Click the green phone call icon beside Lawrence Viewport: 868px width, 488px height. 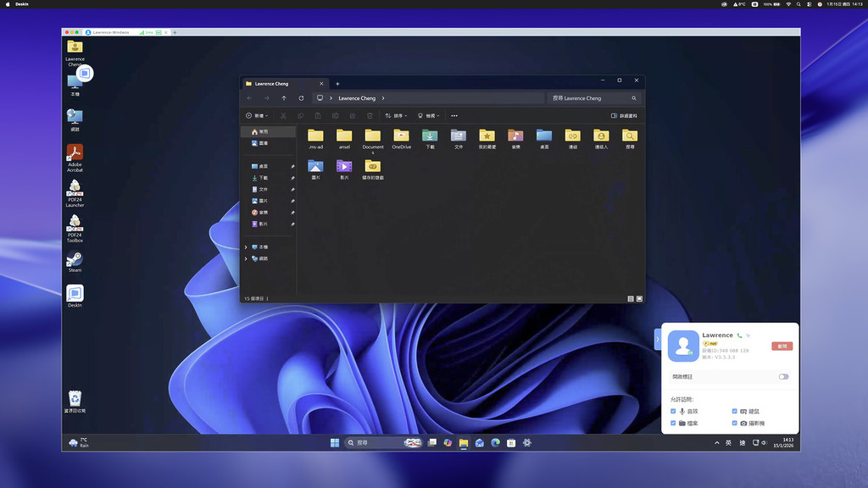[739, 335]
